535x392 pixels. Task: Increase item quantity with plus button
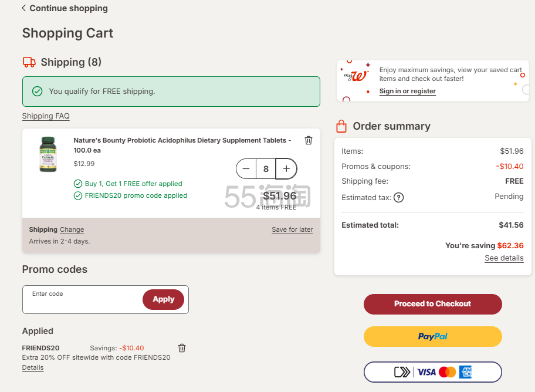click(286, 169)
